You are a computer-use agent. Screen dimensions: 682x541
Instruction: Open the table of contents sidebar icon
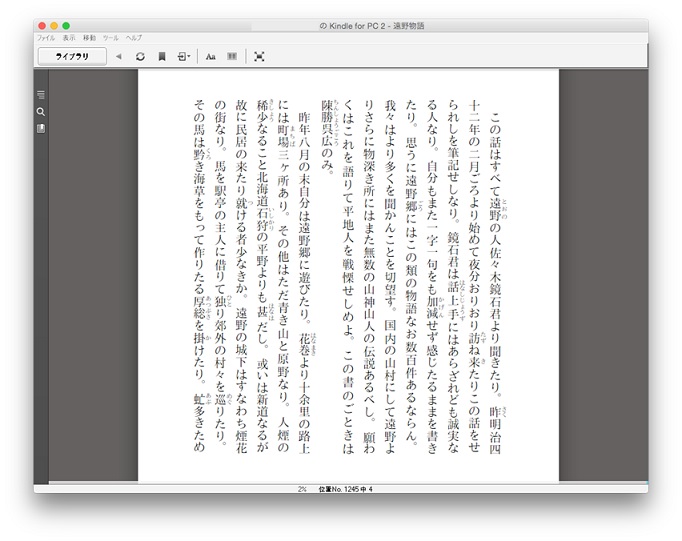pos(41,95)
